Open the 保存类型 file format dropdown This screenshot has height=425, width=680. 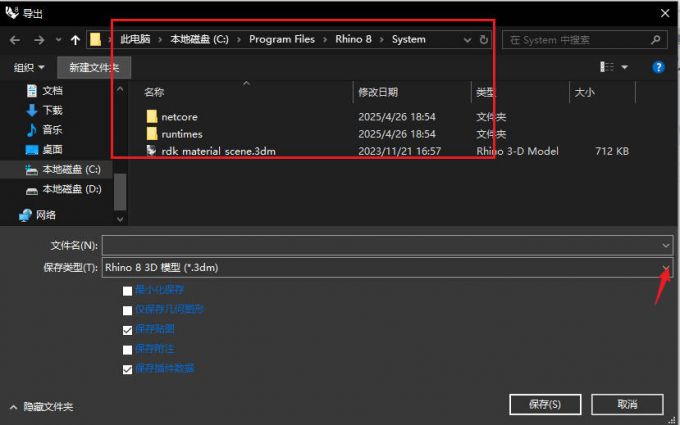[666, 267]
